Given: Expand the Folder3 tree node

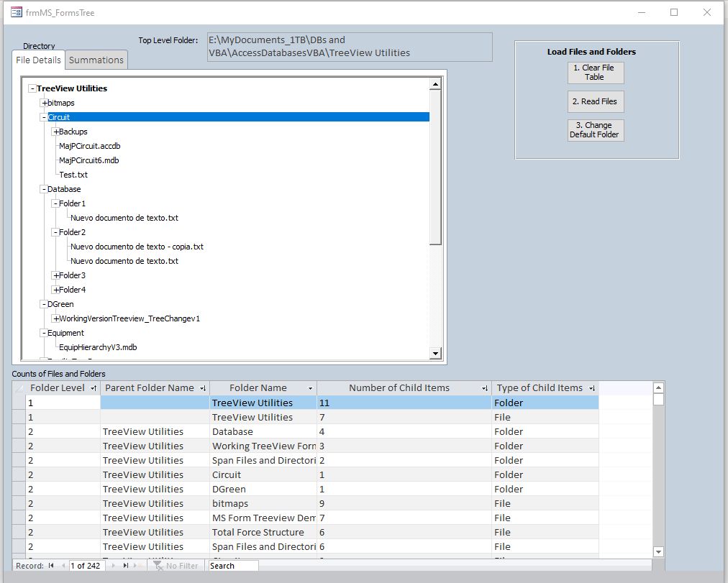Looking at the screenshot, I should (x=56, y=275).
